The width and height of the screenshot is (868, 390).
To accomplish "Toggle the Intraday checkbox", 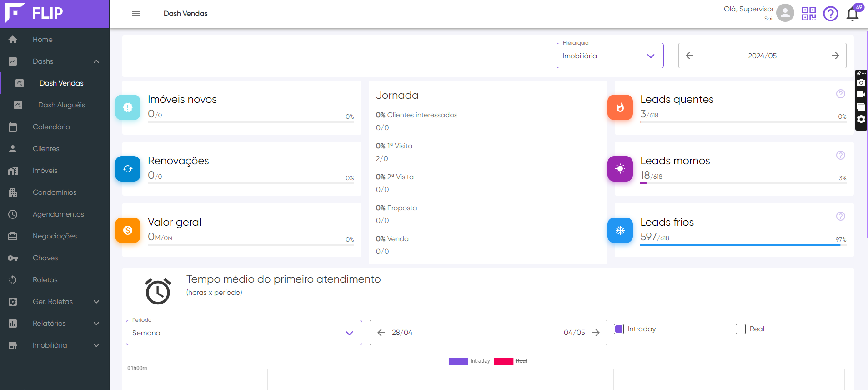I will tap(619, 329).
